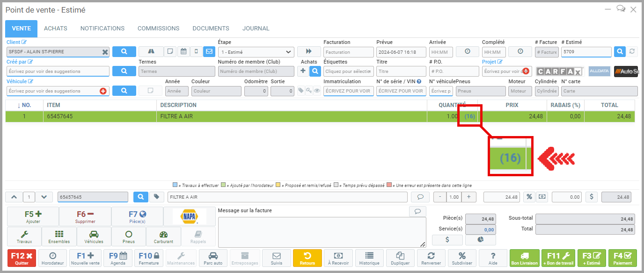644x273 pixels.
Task: Open the Carburant fuel gauge button
Action: pos(163,237)
